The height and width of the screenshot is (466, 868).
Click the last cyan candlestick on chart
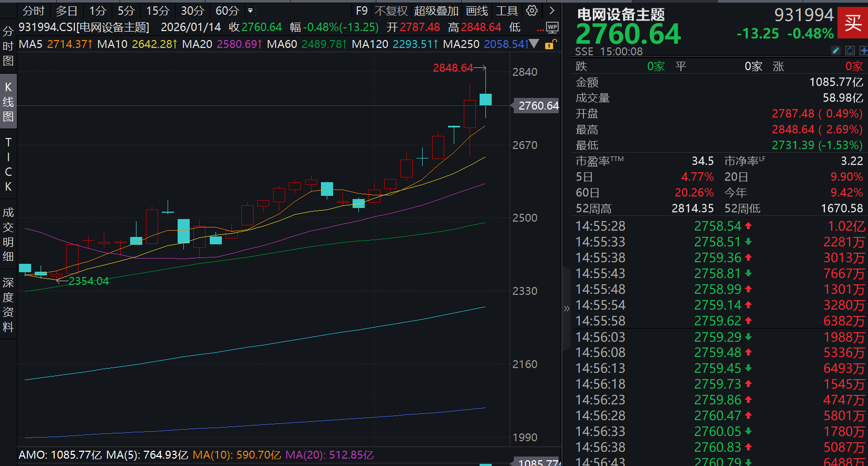[x=485, y=100]
